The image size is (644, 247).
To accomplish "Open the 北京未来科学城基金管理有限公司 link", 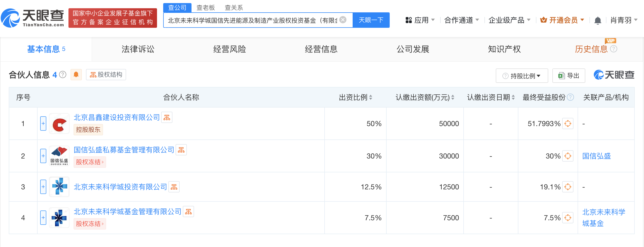I will pos(128,212).
